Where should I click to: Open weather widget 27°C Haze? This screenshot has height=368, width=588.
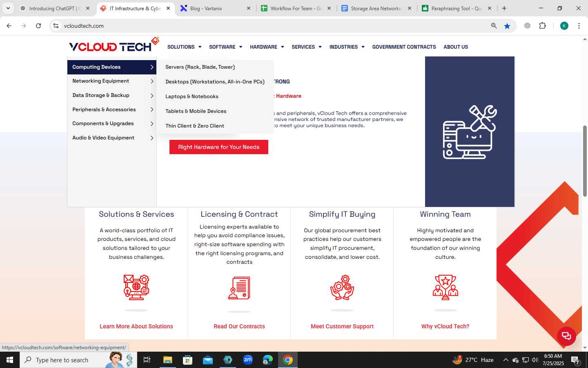(x=473, y=360)
